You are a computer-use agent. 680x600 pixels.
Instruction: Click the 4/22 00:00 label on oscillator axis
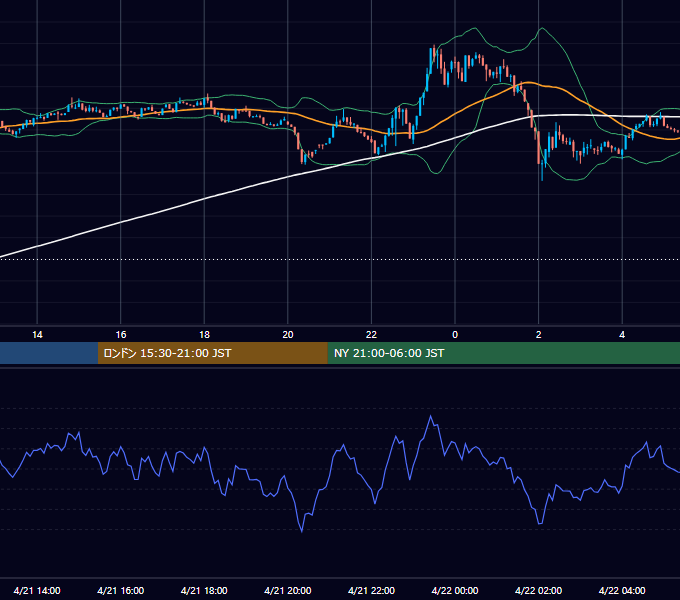pos(455,590)
